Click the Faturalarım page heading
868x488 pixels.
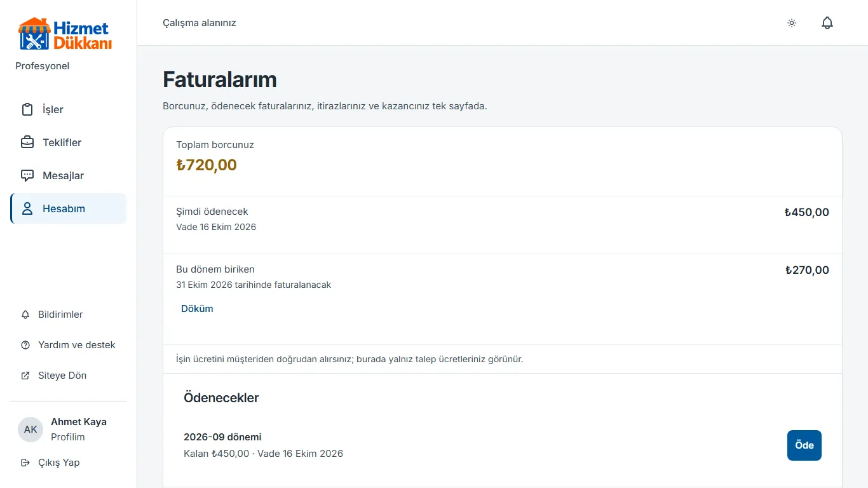coord(220,79)
